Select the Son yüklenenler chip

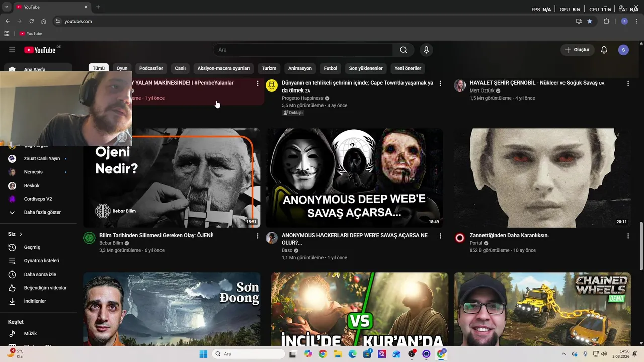(x=366, y=68)
